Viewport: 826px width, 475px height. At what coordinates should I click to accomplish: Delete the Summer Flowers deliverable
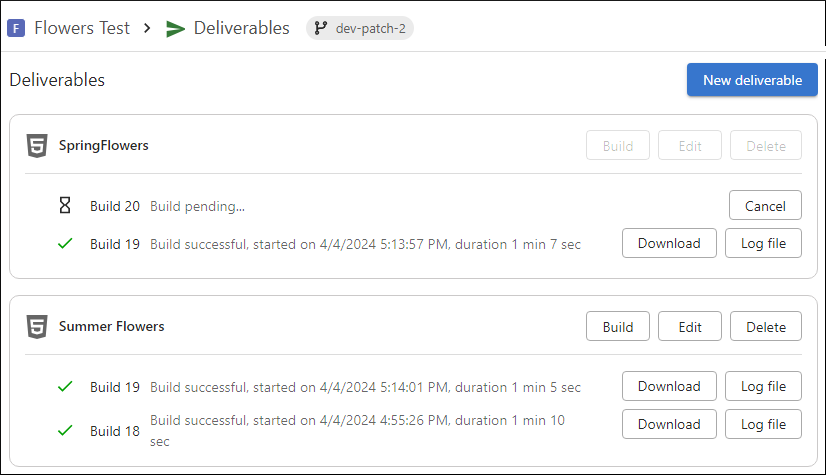[766, 326]
